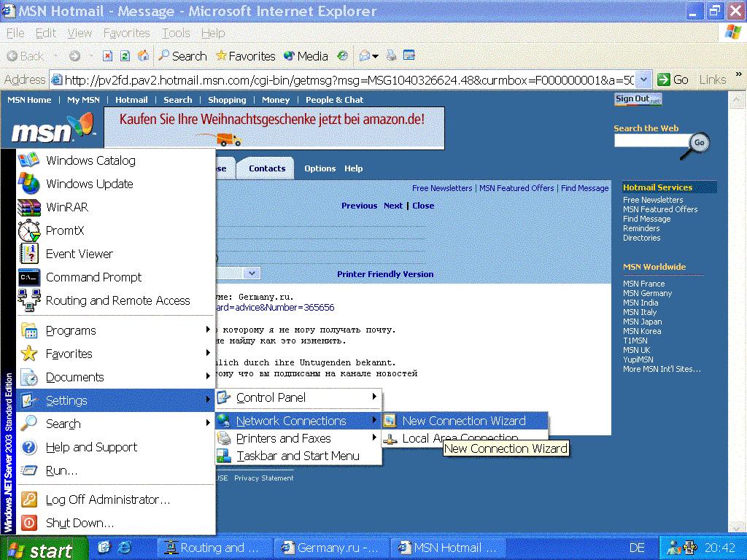Launch Command Prompt from Start menu
Image resolution: width=747 pixels, height=560 pixels.
click(x=93, y=277)
